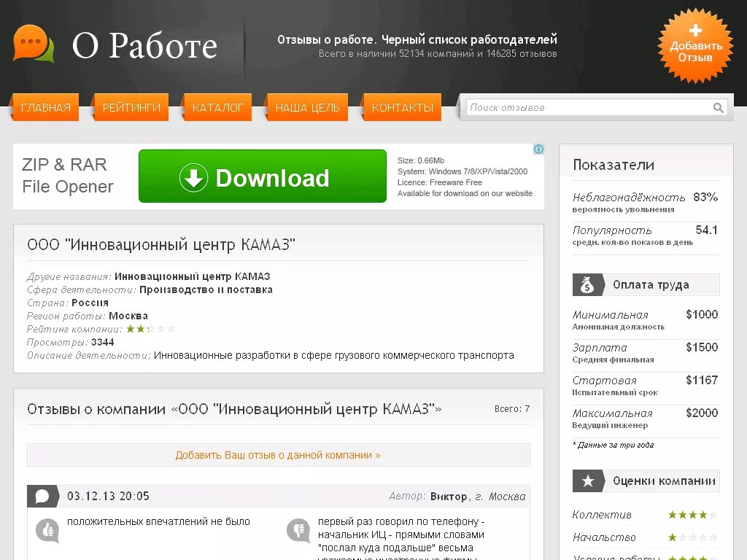The image size is (747, 560).
Task: Click the review date 03.12.13 20:05
Action: 108,496
